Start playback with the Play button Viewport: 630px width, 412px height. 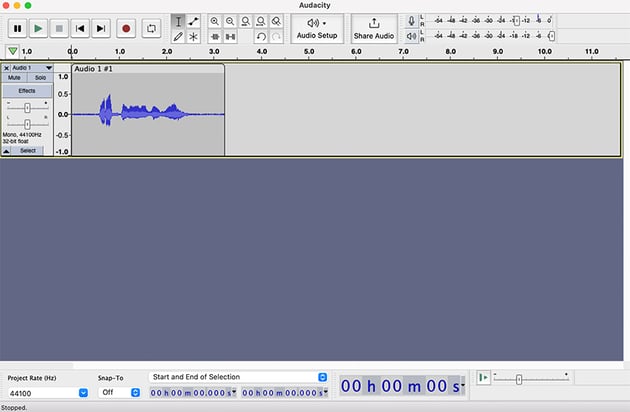pyautogui.click(x=38, y=28)
